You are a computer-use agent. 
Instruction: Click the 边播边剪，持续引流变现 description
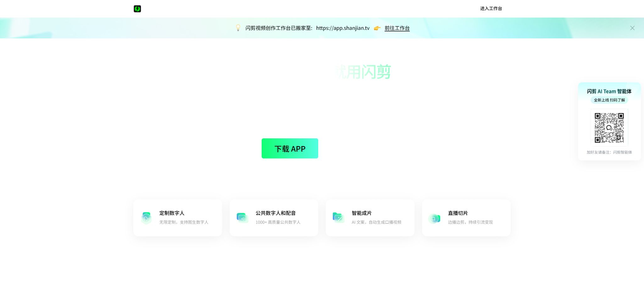pyautogui.click(x=470, y=222)
